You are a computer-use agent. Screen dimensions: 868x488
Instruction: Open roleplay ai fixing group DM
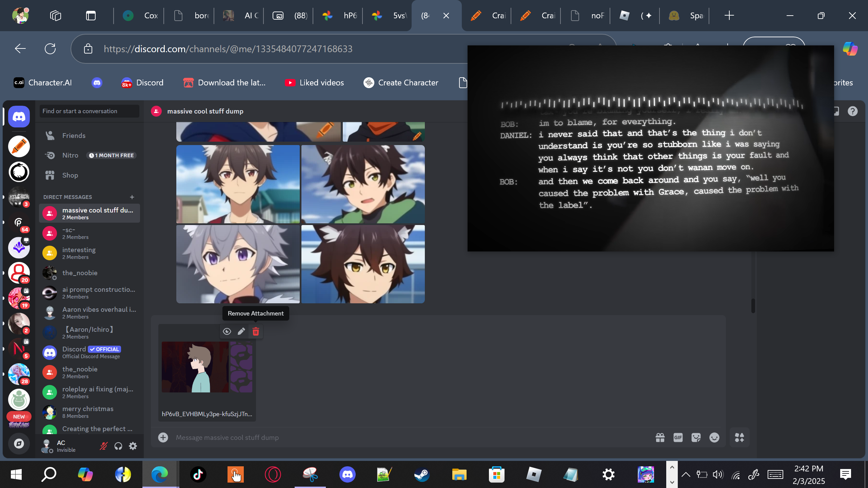tap(90, 392)
